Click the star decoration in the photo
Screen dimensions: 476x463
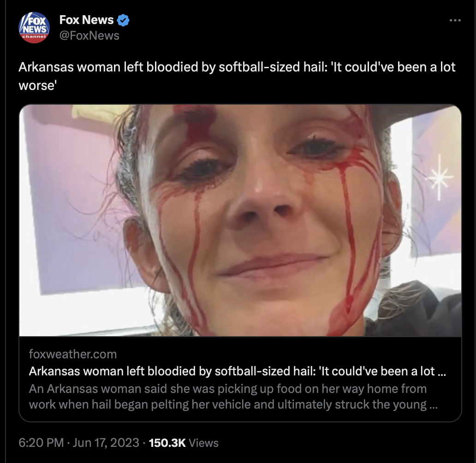[439, 177]
